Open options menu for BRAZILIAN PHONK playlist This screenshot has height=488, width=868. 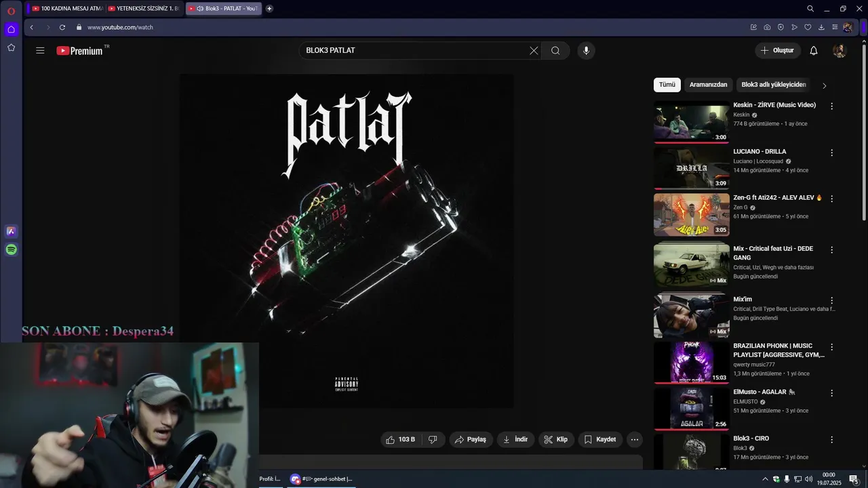tap(831, 347)
